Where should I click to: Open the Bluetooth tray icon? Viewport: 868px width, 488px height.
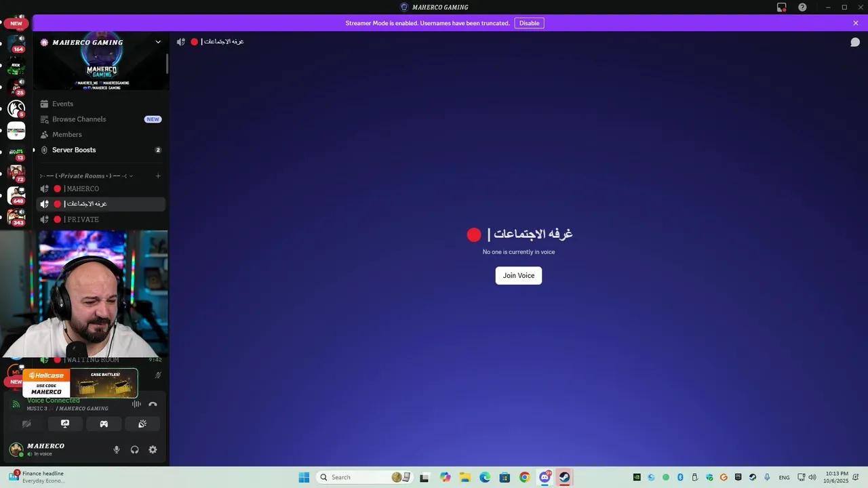click(680, 477)
